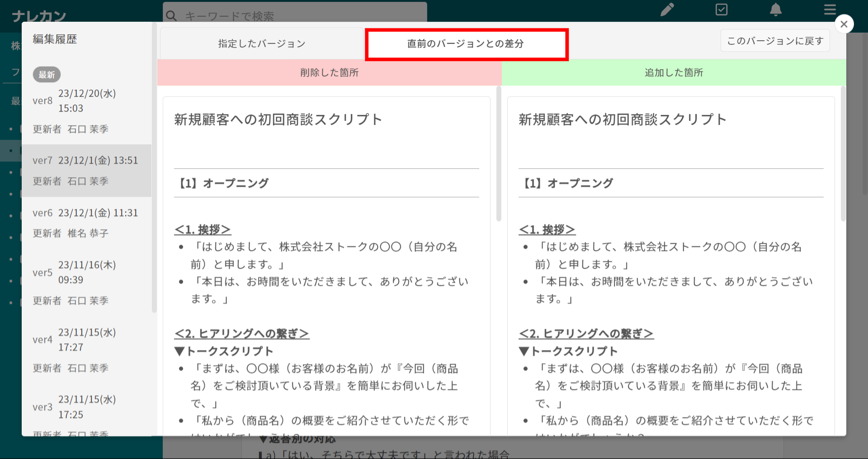Choose ver6 updated by 椎名 恭子

(86, 223)
